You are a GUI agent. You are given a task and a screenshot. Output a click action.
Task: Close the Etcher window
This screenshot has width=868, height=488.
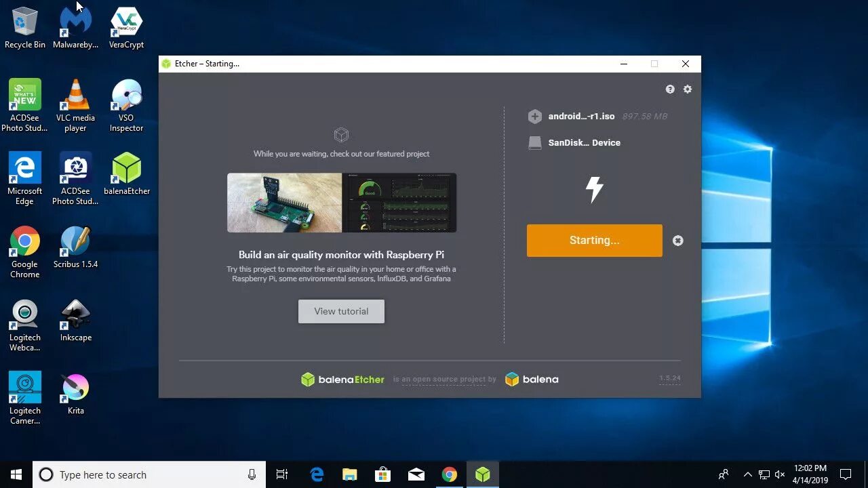(x=686, y=64)
